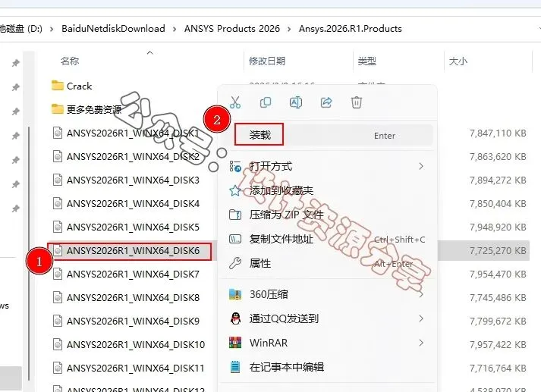Expand chevron arrow on WinRAR row

coord(421,343)
